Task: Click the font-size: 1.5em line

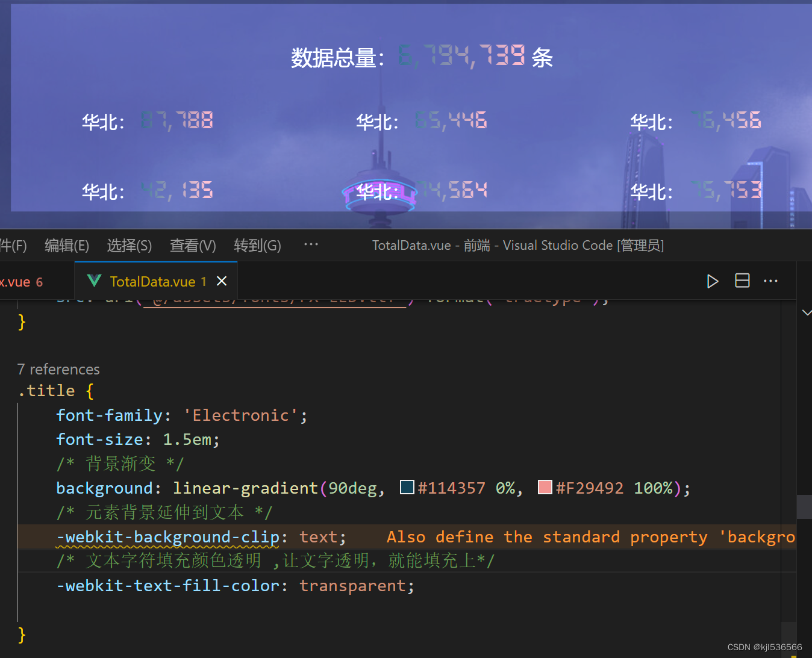Action: (x=138, y=439)
